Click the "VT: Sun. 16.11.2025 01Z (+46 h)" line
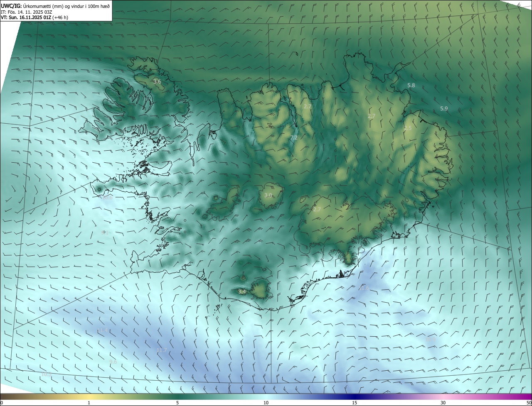Viewport: 532px width, 406px height. click(x=34, y=17)
